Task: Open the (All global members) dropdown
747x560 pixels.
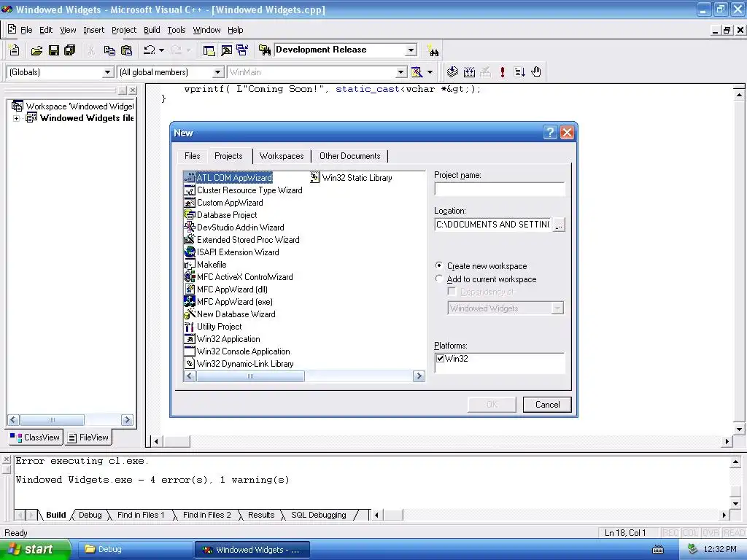Action: [217, 72]
